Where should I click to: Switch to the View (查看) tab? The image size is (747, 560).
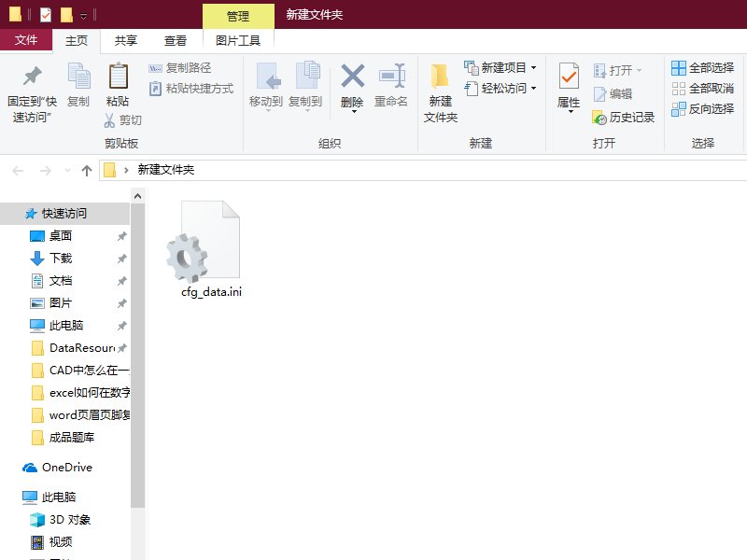pyautogui.click(x=176, y=40)
